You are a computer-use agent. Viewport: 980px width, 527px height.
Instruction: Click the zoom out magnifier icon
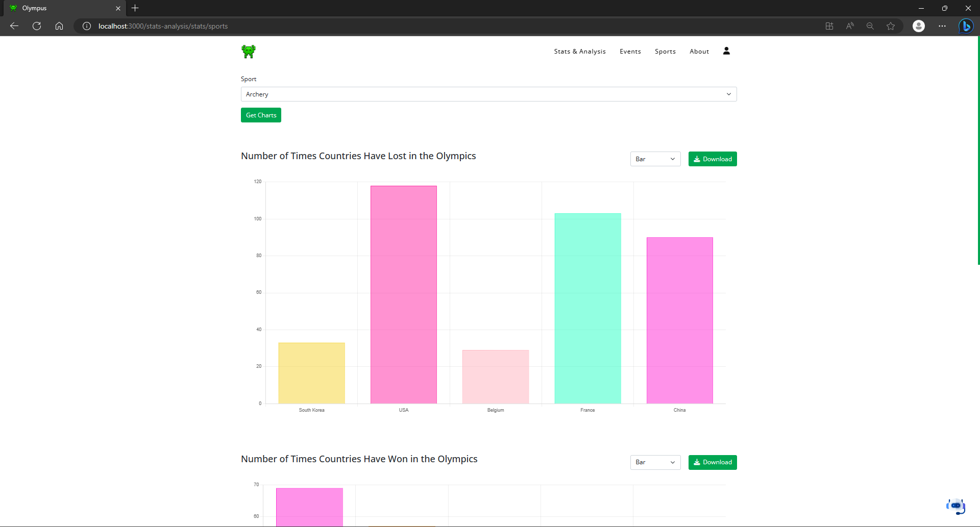(x=870, y=26)
